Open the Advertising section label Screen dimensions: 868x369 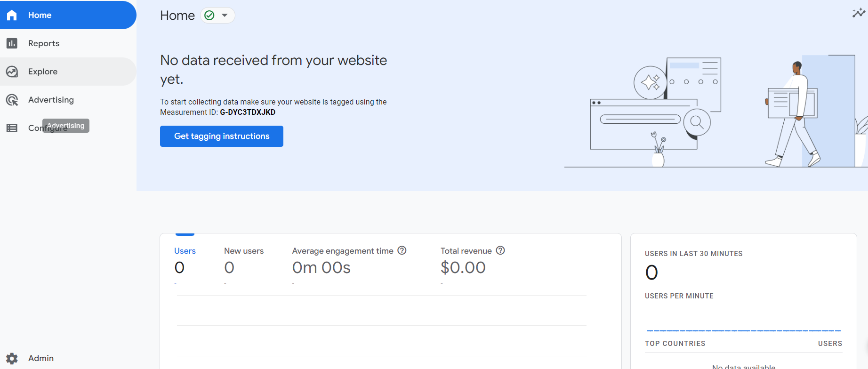click(51, 100)
